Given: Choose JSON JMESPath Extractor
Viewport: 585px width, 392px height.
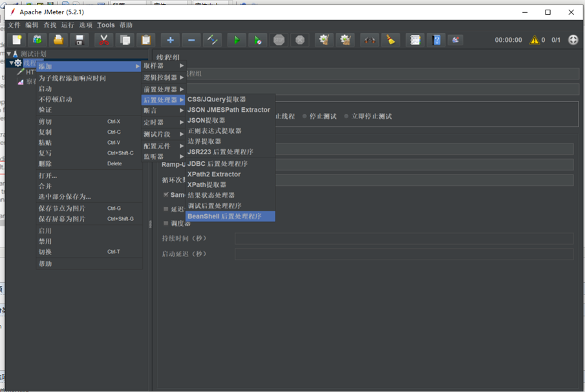Looking at the screenshot, I should tap(230, 110).
